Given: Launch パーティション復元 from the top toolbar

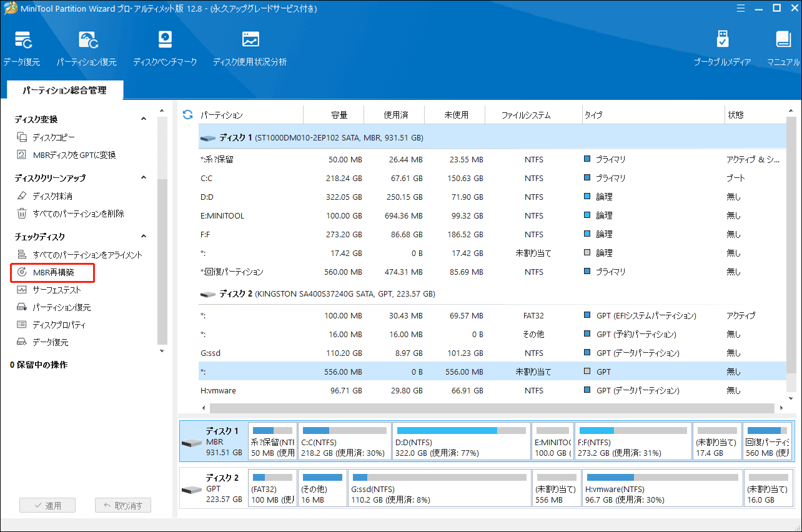Looking at the screenshot, I should pos(87,47).
